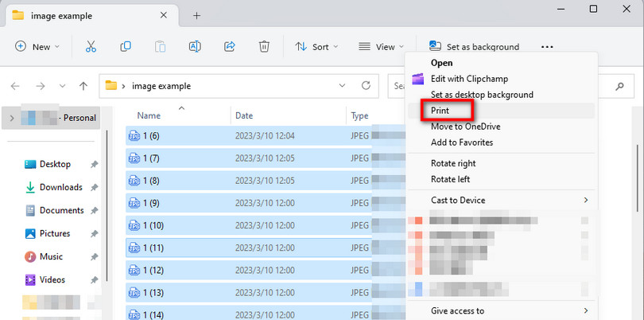Expand the Cast to Device submenu
The width and height of the screenshot is (644, 320).
(x=501, y=200)
